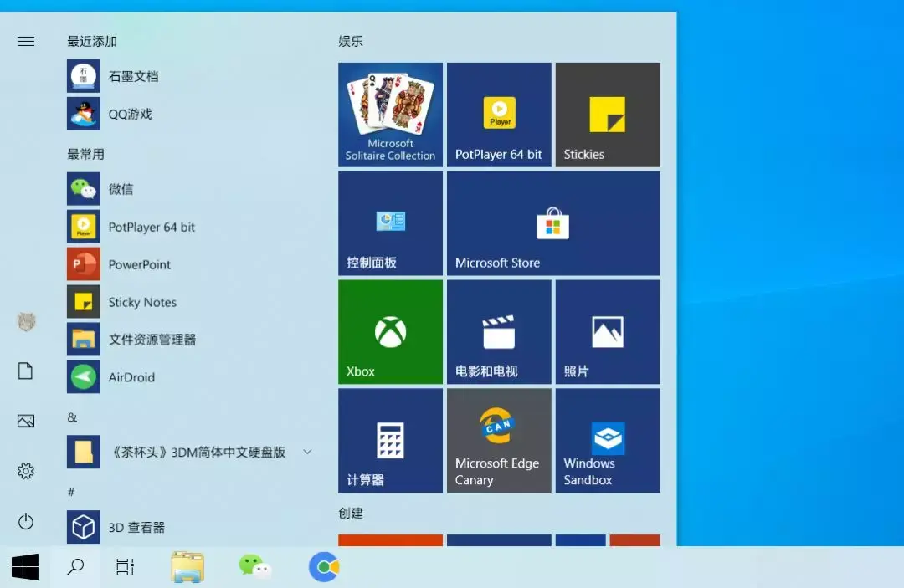This screenshot has width=904, height=588.
Task: Launch the green Xbox tile
Action: point(390,332)
